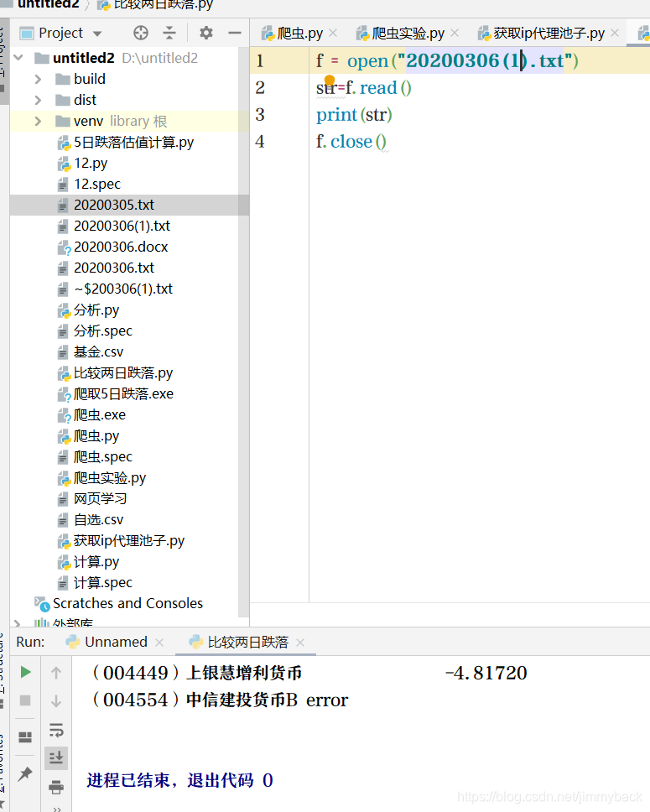Viewport: 650px width, 812px height.
Task: Collapse the untitled2 root folder
Action: pyautogui.click(x=18, y=58)
